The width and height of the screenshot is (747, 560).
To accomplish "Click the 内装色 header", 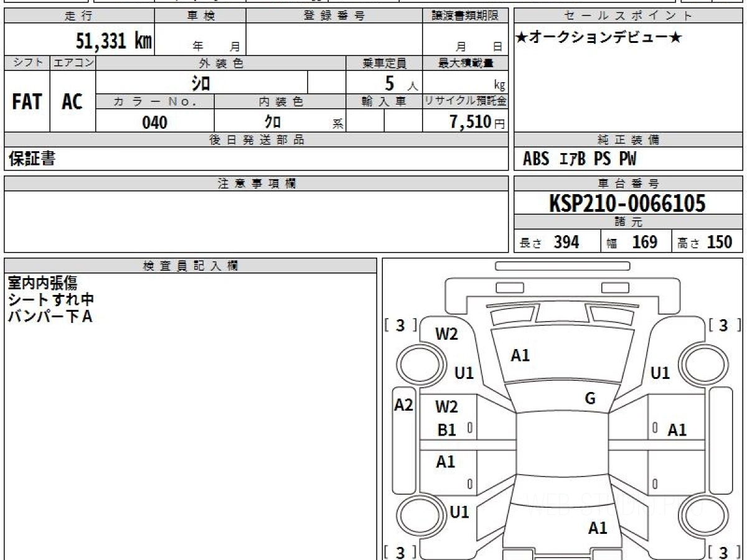I will click(280, 102).
